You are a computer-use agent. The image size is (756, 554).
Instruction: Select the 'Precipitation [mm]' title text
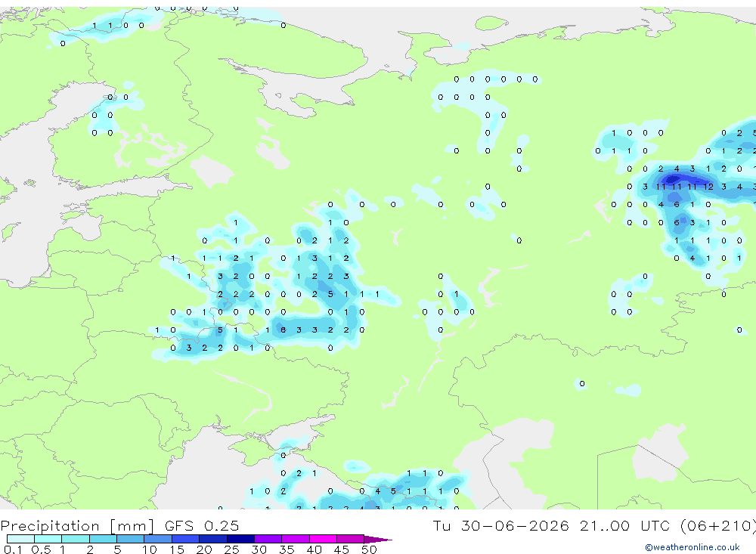click(77, 526)
